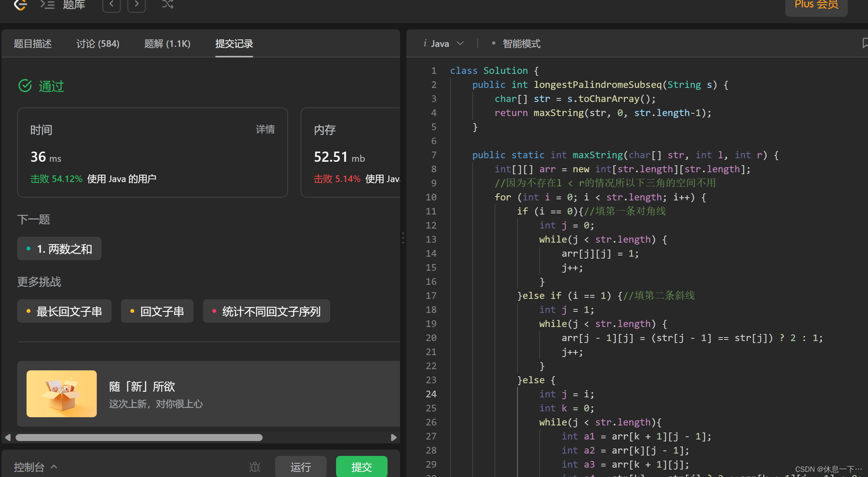
Task: Open challenge 最长回文子串
Action: (64, 311)
